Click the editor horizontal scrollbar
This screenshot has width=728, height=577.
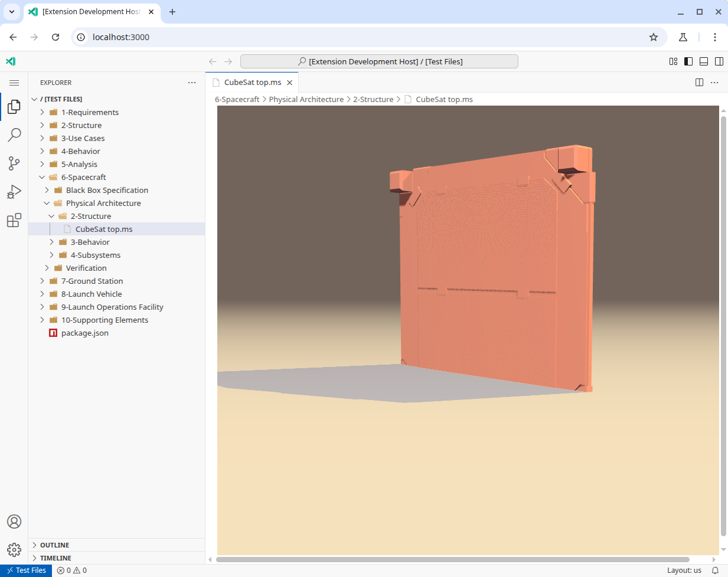click(x=452, y=559)
